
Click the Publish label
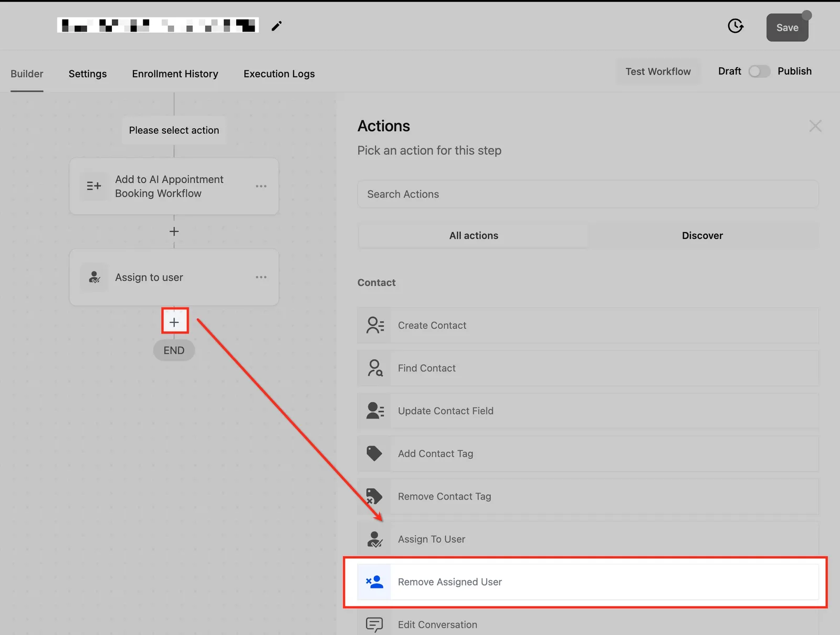(794, 71)
